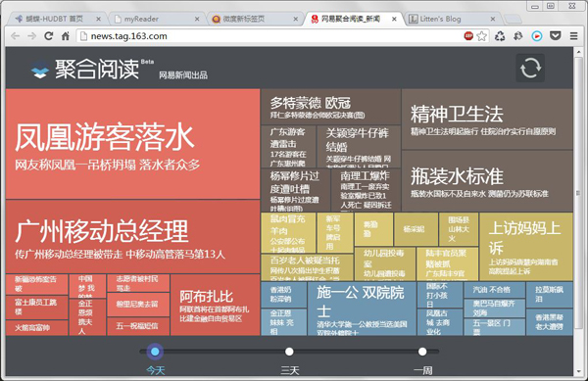588x381 pixels.
Task: Click the red ABP adblock extension icon
Action: (x=468, y=36)
